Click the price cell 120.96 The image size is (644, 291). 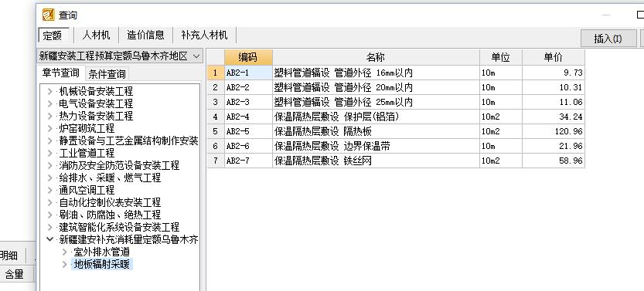tap(553, 131)
